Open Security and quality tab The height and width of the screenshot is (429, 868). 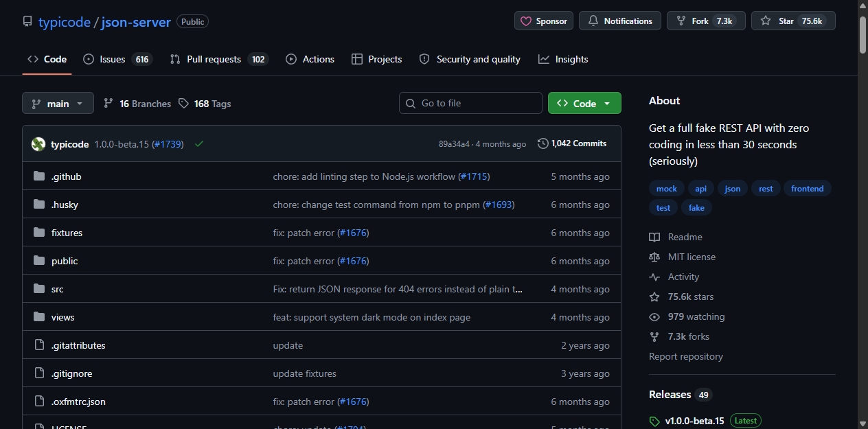(x=470, y=59)
